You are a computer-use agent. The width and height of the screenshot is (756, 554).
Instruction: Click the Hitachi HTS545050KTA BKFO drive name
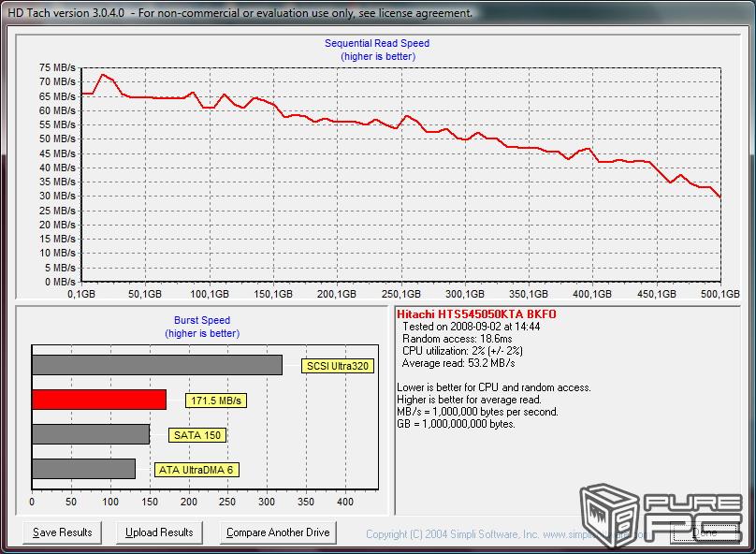476,314
